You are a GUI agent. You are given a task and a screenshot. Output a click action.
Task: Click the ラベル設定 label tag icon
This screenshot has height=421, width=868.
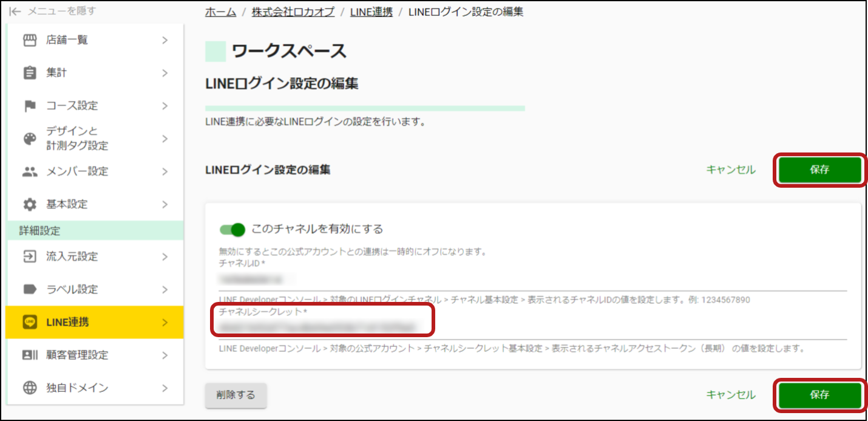30,289
